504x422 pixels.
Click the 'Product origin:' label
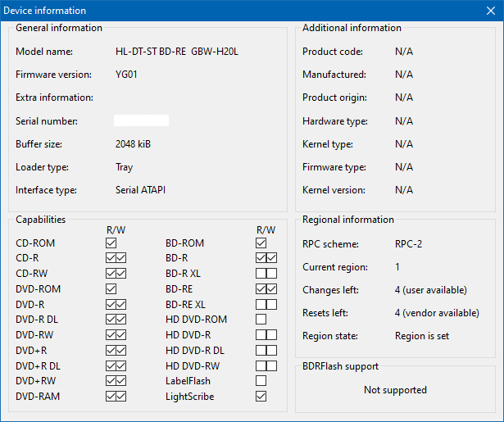pyautogui.click(x=334, y=98)
